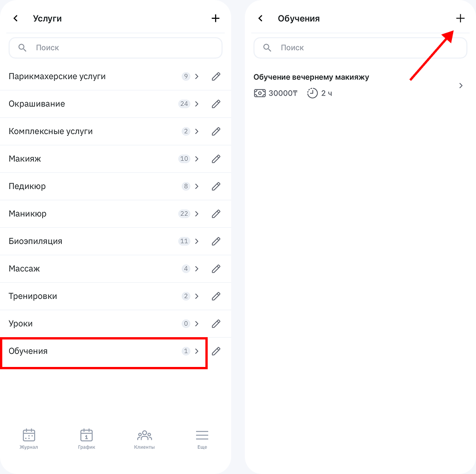This screenshot has width=476, height=474.
Task: Switch to the График tab
Action: 86,439
